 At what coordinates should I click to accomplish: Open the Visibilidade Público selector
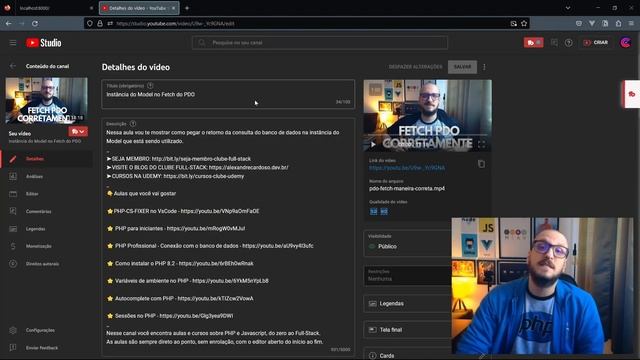[407, 243]
